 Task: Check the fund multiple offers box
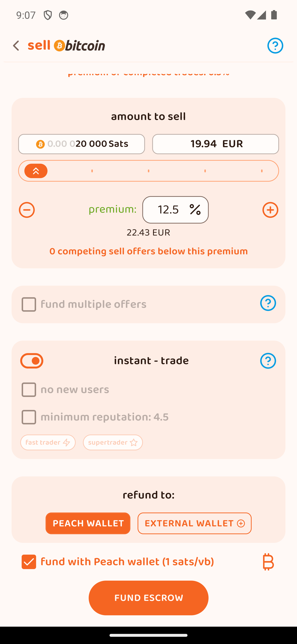click(29, 304)
